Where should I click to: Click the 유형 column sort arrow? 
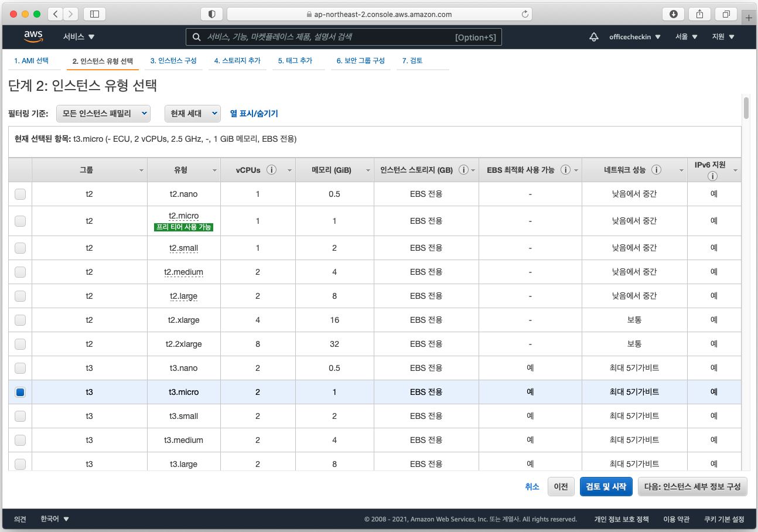(x=214, y=170)
